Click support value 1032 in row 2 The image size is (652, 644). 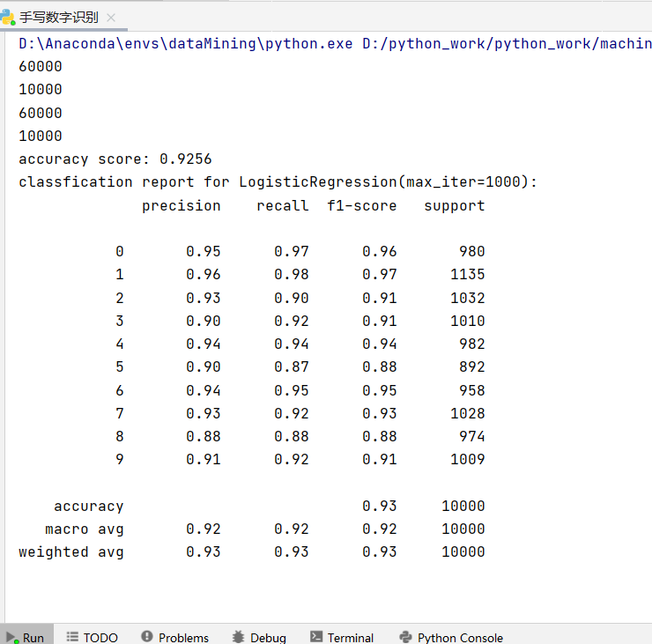pos(468,298)
